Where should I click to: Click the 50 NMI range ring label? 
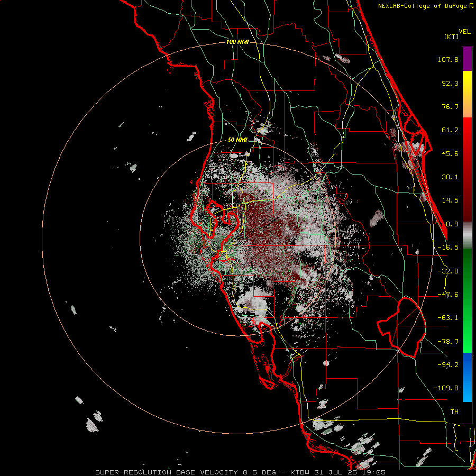tap(237, 140)
